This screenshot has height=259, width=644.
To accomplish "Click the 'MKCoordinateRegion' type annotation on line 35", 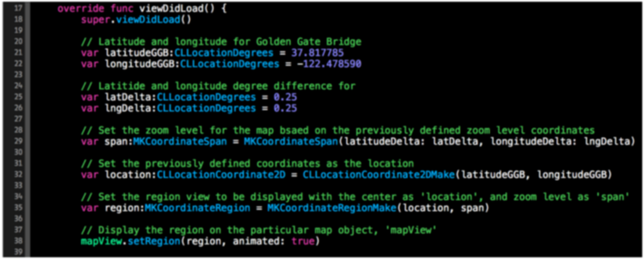I will (x=198, y=207).
